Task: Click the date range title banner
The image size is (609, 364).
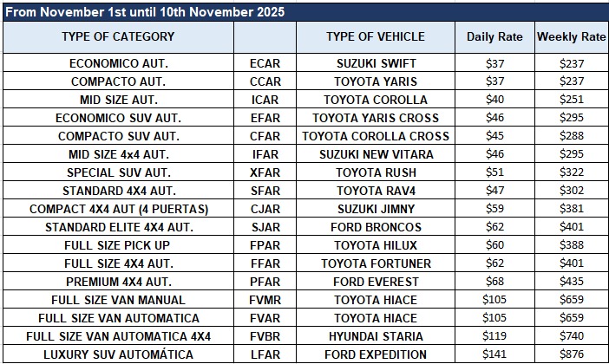Action: tap(306, 12)
